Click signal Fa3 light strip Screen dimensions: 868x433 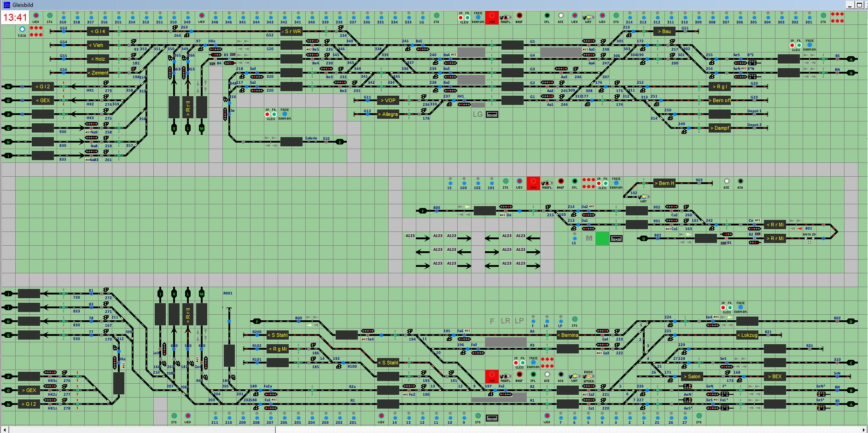tap(478, 353)
